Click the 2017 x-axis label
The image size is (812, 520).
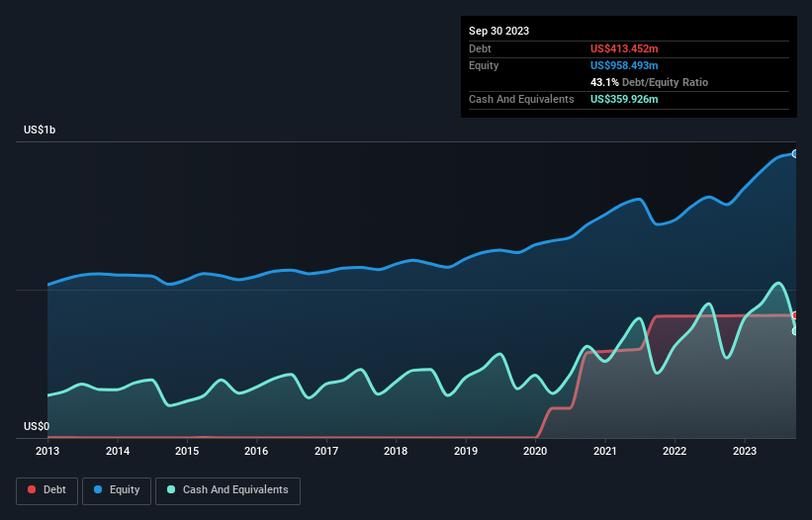click(x=326, y=451)
